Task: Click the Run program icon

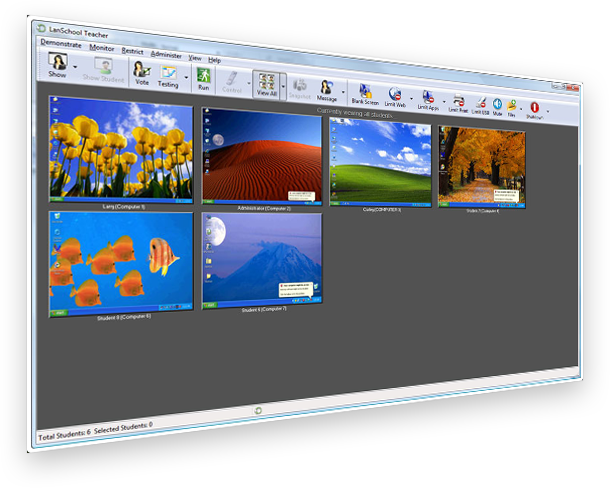Action: (203, 75)
